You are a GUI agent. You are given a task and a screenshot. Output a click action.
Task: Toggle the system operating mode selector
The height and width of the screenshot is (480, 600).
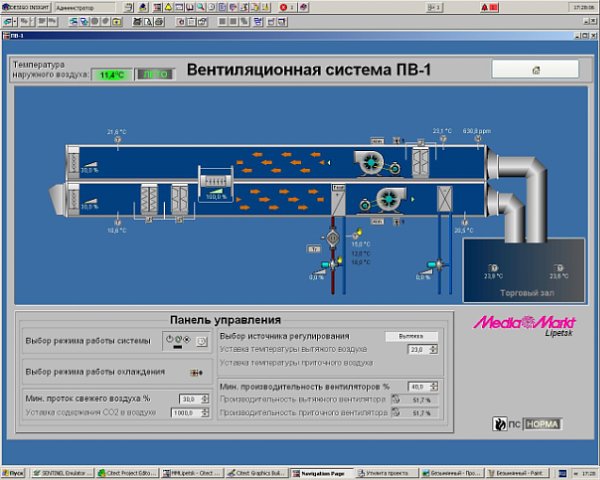coord(180,340)
